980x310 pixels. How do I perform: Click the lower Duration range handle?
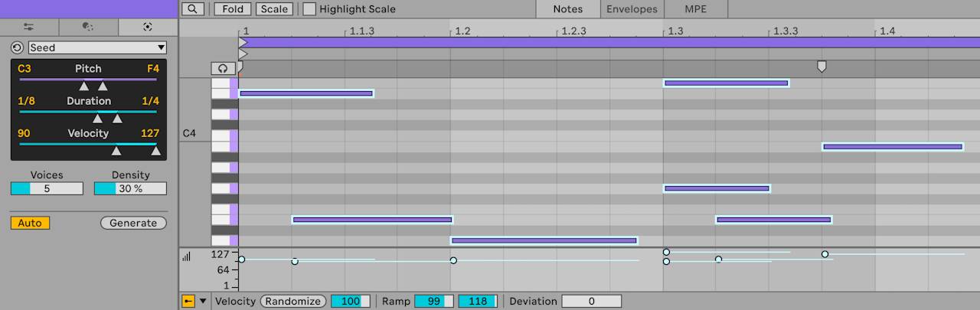97,119
